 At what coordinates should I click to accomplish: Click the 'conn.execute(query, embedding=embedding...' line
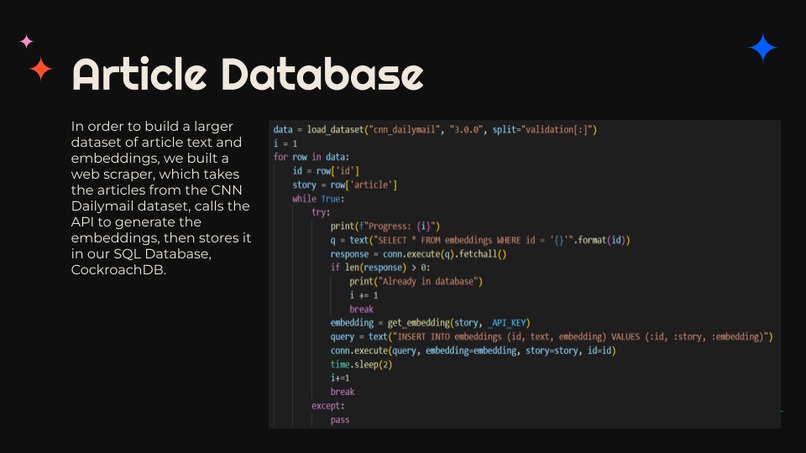[473, 351]
